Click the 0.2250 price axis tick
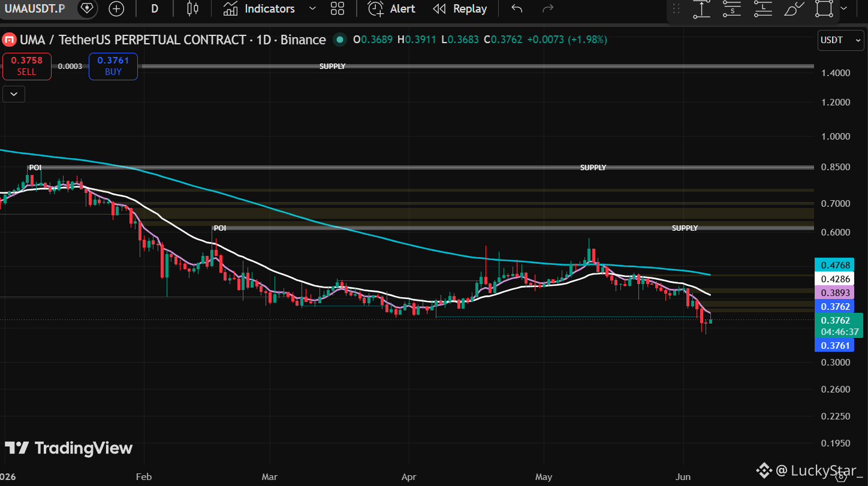The image size is (868, 486). pyautogui.click(x=836, y=416)
